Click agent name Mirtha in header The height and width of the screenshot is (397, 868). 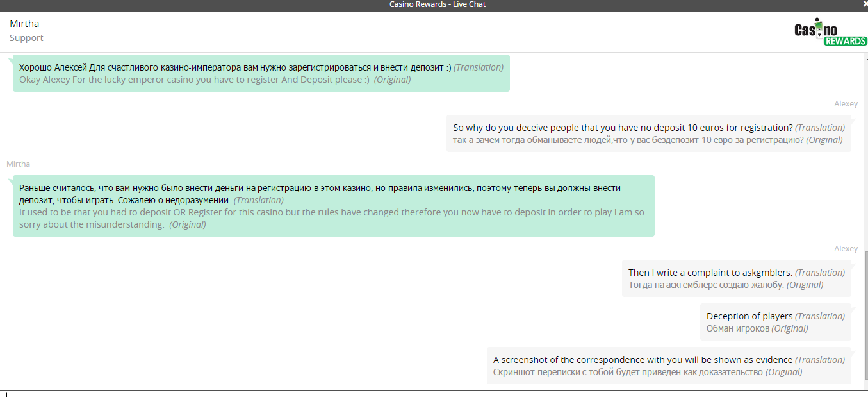24,24
